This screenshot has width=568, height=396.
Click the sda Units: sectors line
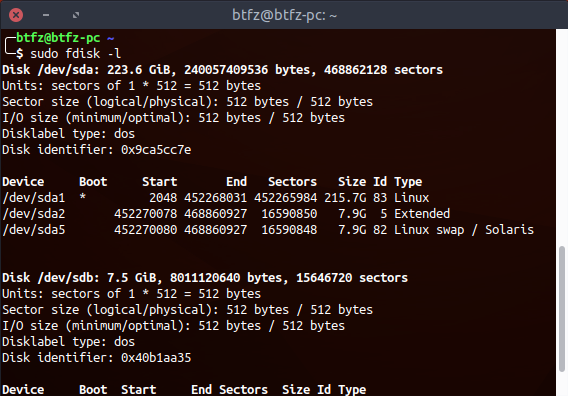131,86
